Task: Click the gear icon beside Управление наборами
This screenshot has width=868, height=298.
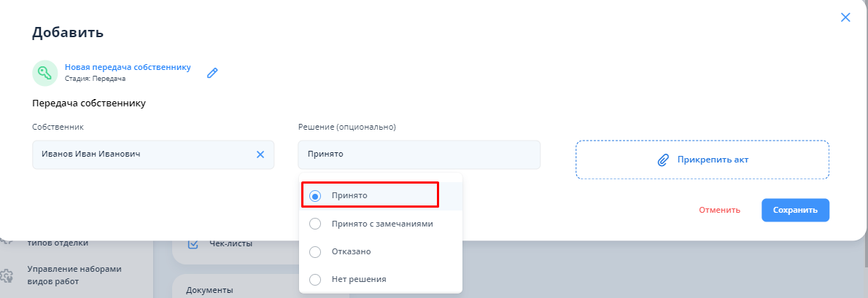Action: [x=7, y=275]
